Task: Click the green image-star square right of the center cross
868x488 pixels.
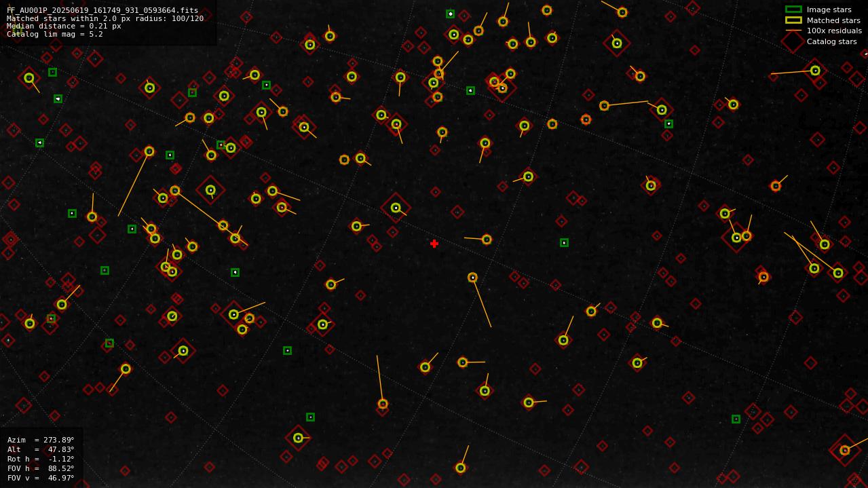Action: coord(564,242)
